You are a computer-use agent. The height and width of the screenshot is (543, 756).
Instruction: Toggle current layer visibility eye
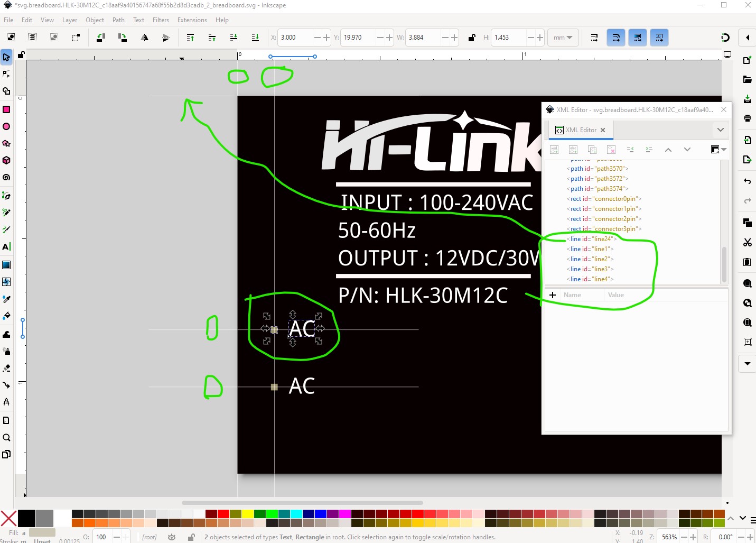tap(172, 537)
